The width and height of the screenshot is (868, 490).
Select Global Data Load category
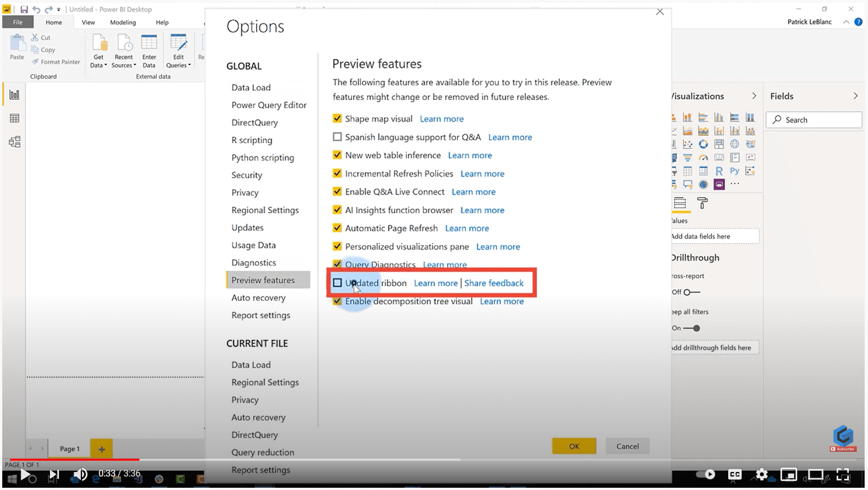coord(251,88)
